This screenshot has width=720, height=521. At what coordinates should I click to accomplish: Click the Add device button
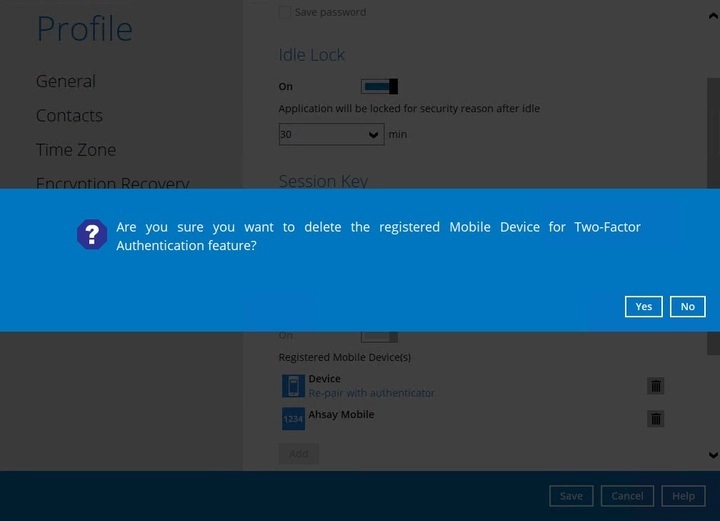click(x=298, y=454)
